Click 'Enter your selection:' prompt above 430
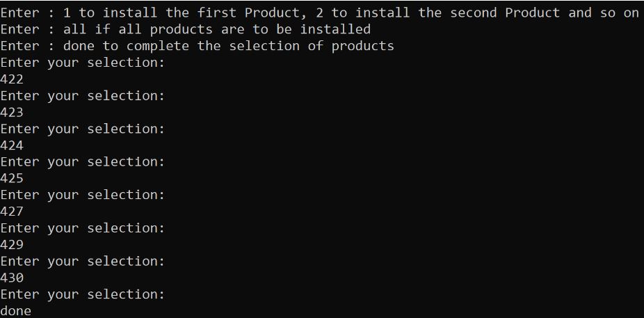Viewport: 644px width, 318px height. point(83,261)
